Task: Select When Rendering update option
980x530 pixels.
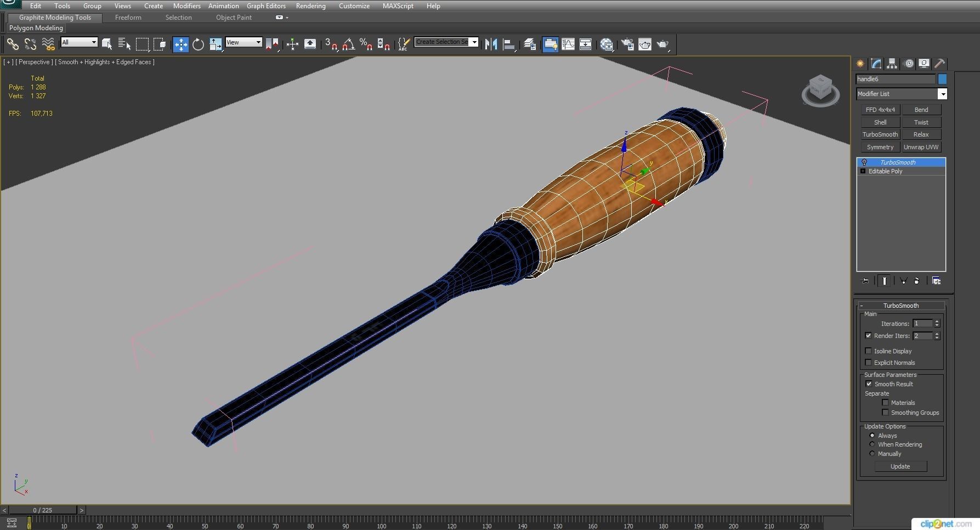Action: coord(872,444)
